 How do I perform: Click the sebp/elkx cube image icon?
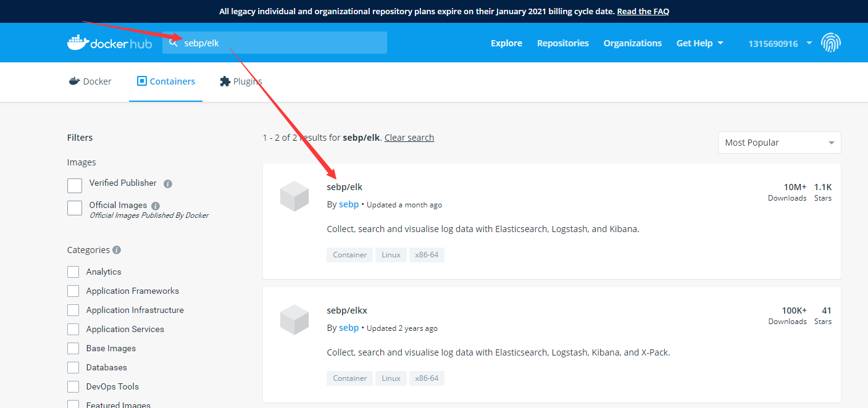(x=294, y=320)
